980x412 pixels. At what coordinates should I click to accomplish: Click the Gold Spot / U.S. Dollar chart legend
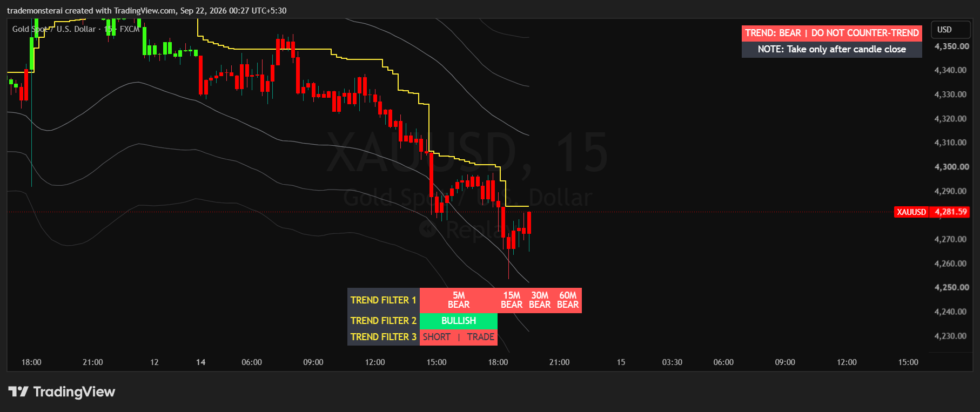[76, 29]
